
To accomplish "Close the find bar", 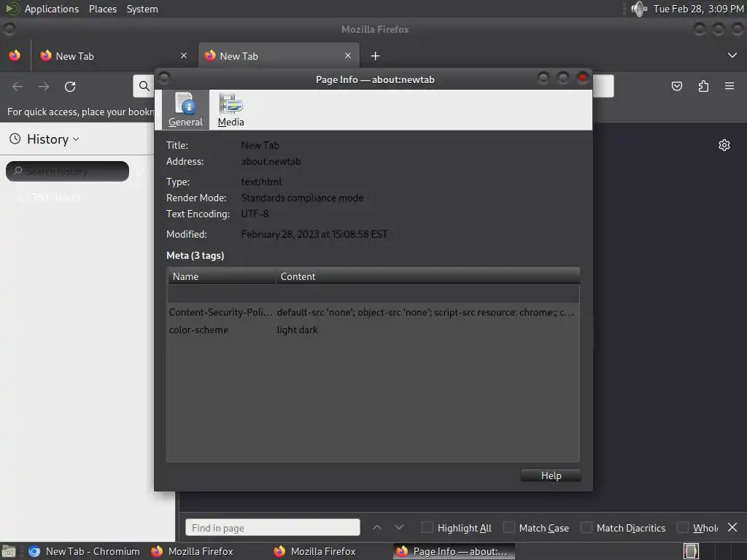I will pos(732,528).
